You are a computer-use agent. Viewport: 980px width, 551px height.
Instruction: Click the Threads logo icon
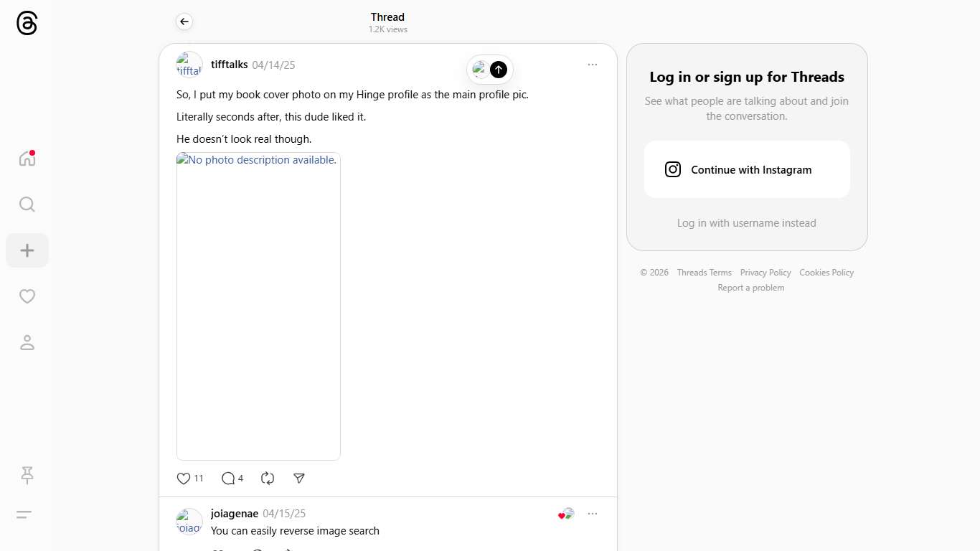[x=27, y=24]
